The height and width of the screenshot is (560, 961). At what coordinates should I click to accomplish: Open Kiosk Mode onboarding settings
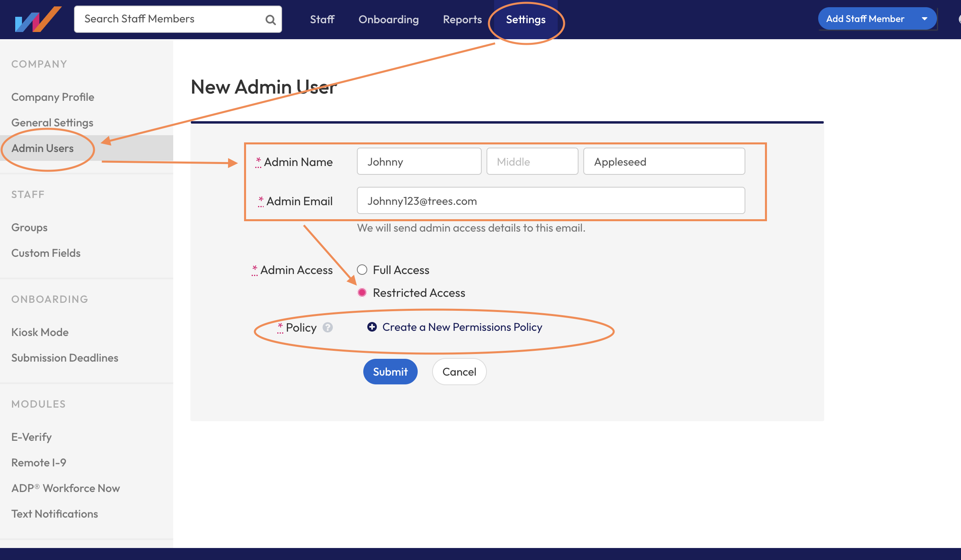click(40, 332)
